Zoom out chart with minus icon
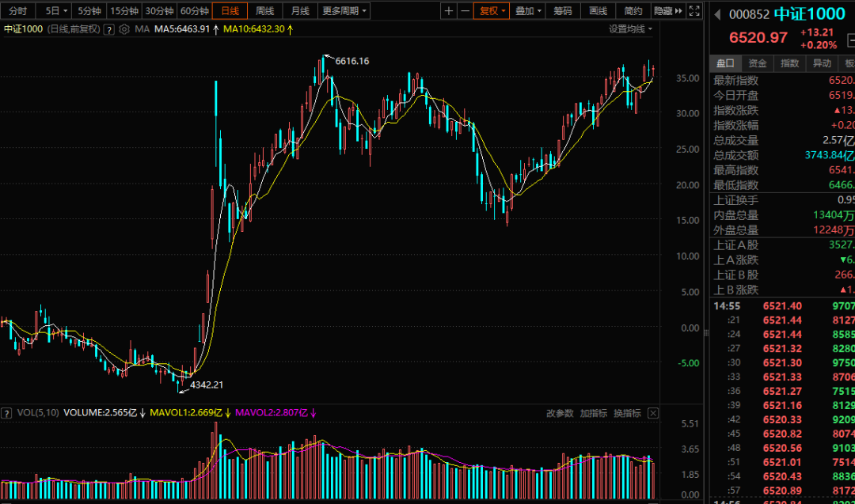The image size is (855, 504). pos(465,11)
